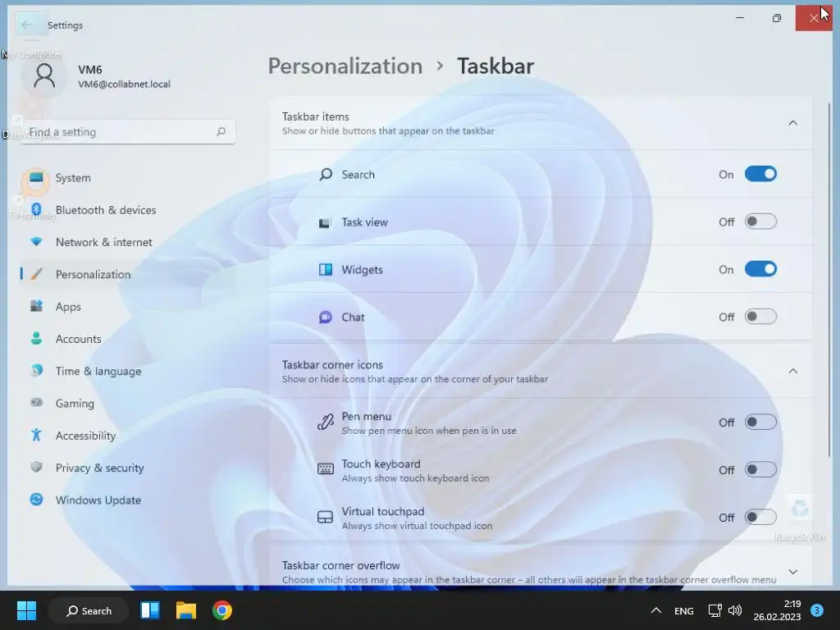The width and height of the screenshot is (840, 630).
Task: Disable the Widgets toggle
Action: pyautogui.click(x=760, y=269)
